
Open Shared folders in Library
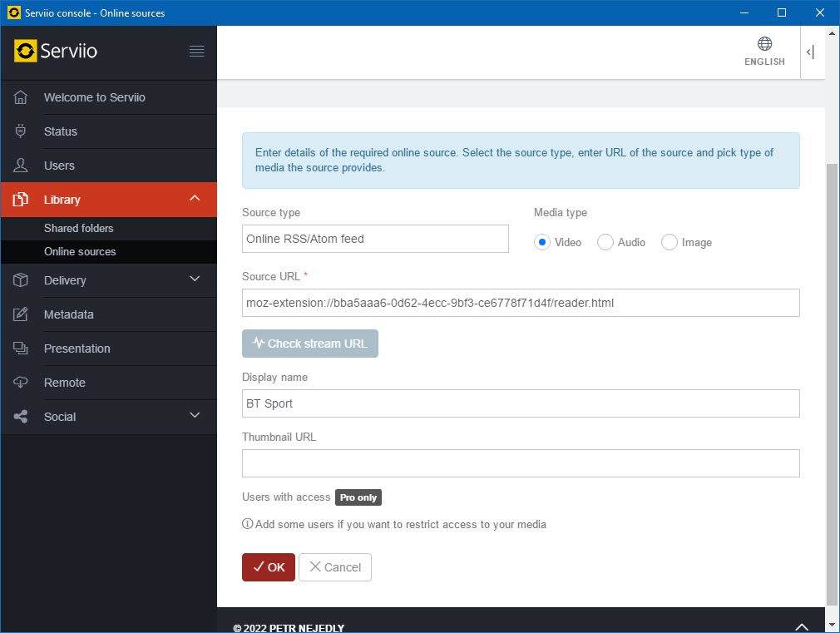pos(79,228)
